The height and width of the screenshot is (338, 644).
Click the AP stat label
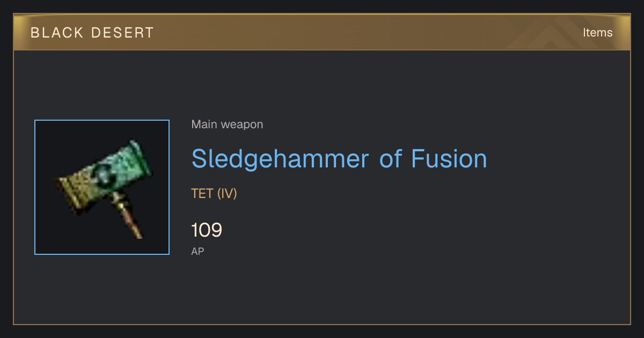197,251
